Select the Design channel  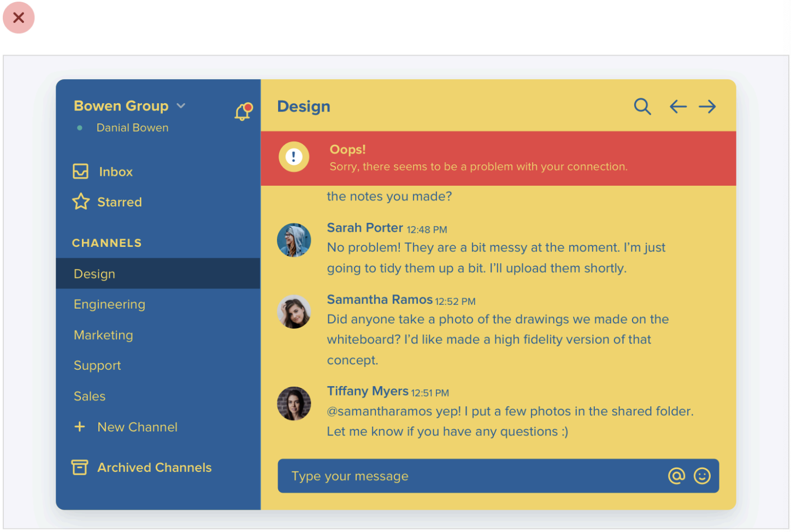[95, 274]
